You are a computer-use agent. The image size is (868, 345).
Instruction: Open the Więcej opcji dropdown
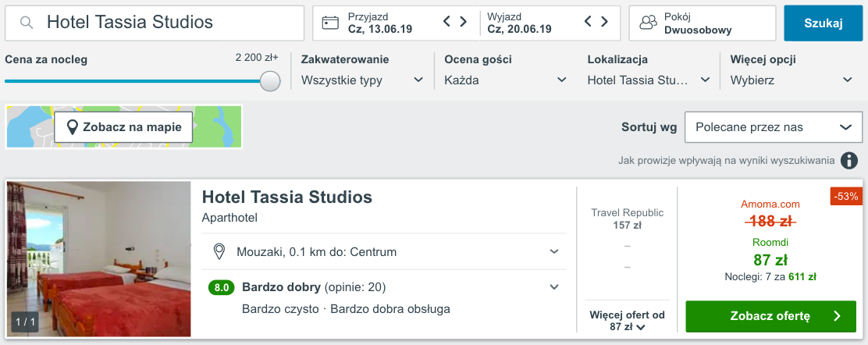tap(792, 80)
